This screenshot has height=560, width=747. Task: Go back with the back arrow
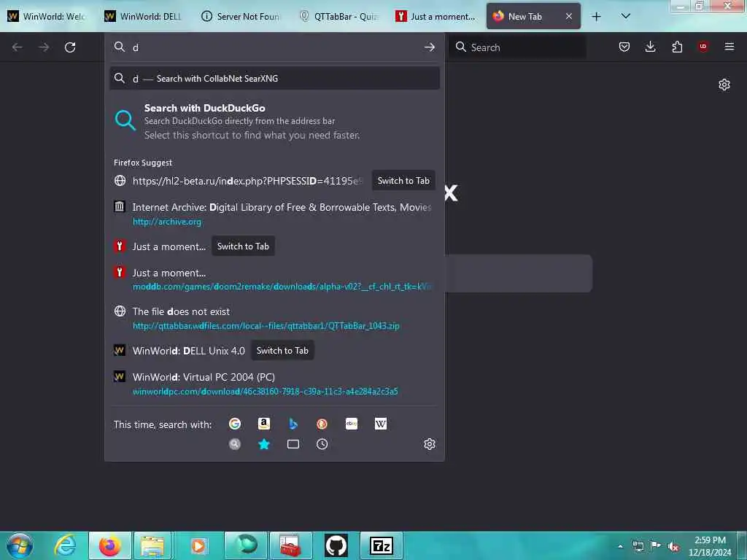(x=18, y=47)
